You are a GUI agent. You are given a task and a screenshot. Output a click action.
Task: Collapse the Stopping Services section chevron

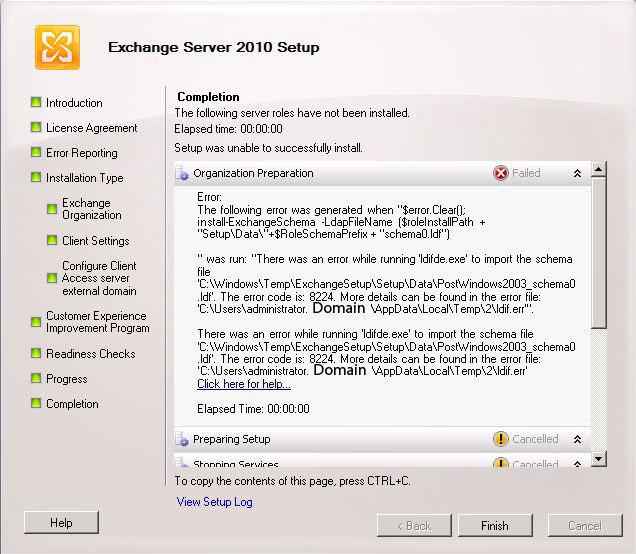[577, 464]
